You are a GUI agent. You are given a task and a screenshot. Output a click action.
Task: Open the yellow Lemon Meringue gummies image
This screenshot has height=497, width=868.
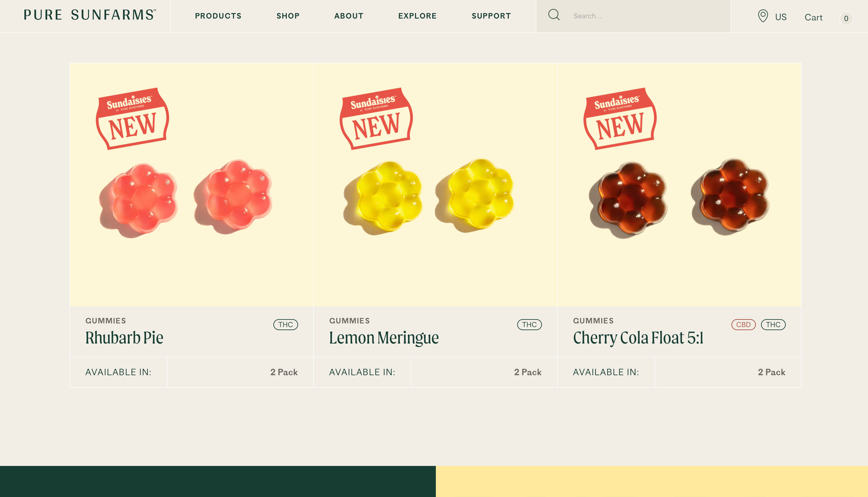point(435,185)
